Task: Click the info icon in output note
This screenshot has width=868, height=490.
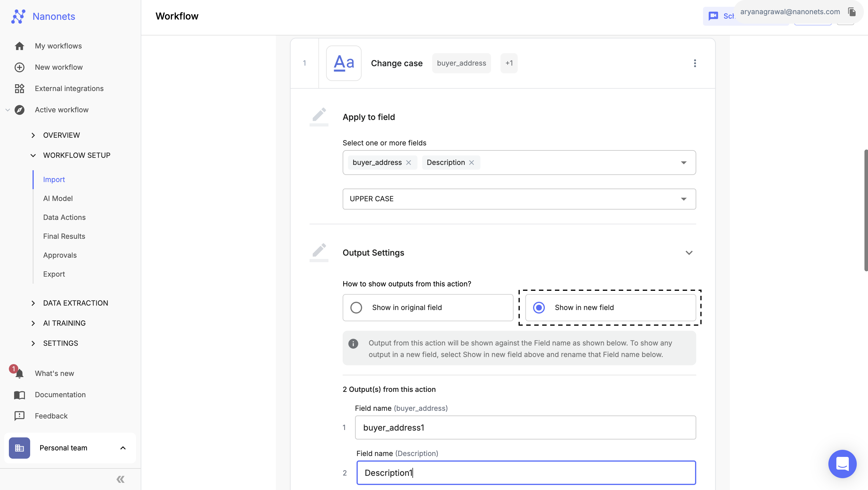Action: click(x=353, y=343)
